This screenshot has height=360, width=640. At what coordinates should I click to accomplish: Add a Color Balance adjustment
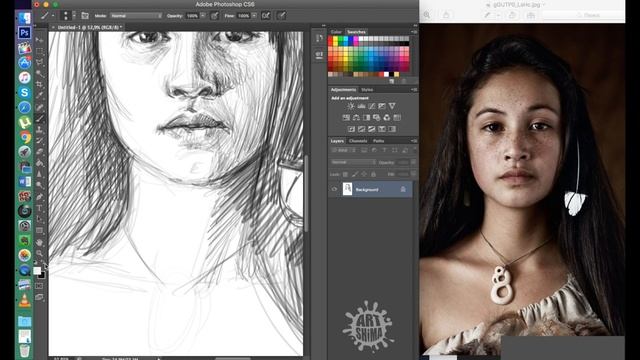coord(356,118)
